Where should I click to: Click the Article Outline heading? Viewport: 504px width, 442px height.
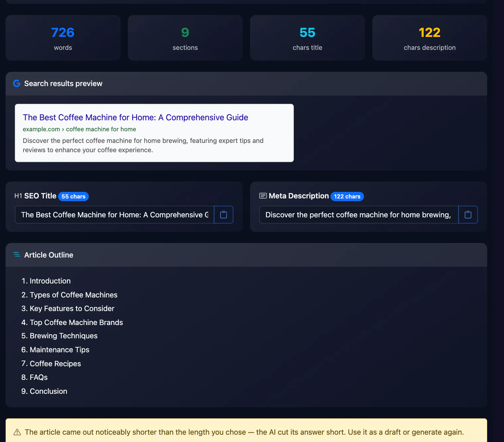(49, 255)
